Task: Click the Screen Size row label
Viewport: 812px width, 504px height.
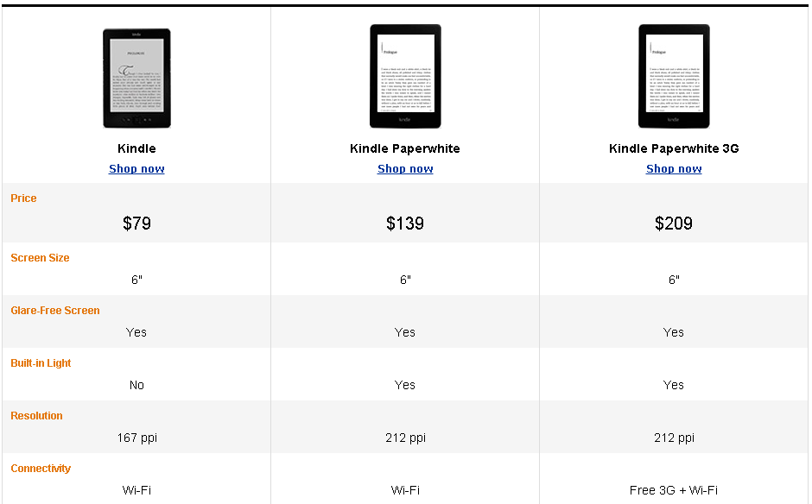Action: point(40,258)
